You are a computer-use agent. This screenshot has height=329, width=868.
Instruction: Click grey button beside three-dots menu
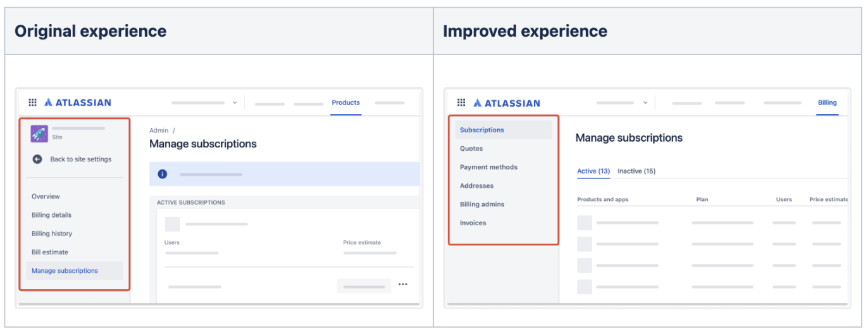click(x=364, y=286)
